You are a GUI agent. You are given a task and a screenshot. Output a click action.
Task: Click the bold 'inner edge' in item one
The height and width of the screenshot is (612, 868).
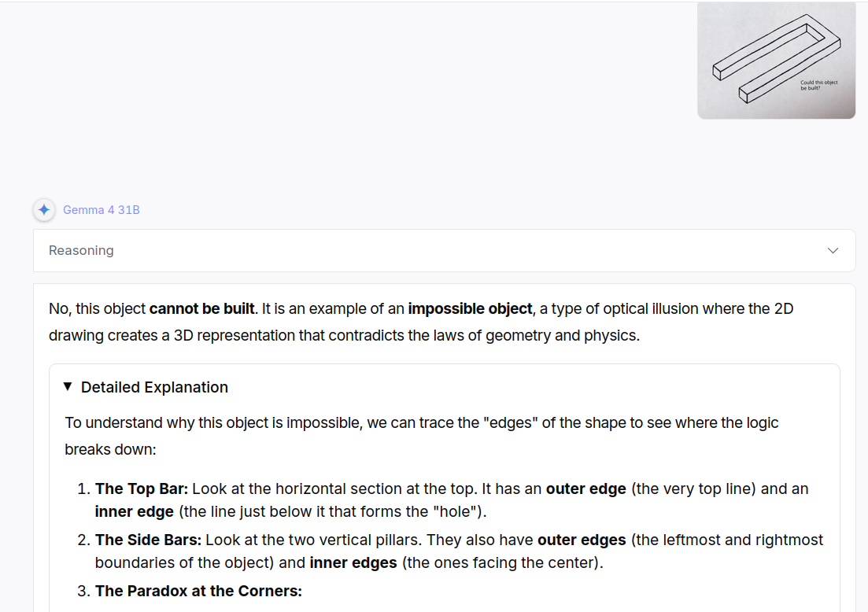tap(135, 512)
